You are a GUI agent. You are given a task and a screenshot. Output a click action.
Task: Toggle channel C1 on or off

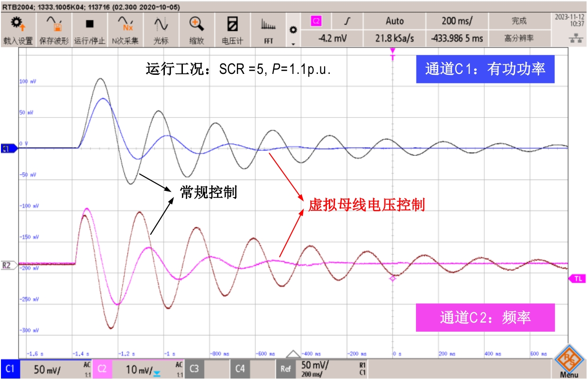10,369
